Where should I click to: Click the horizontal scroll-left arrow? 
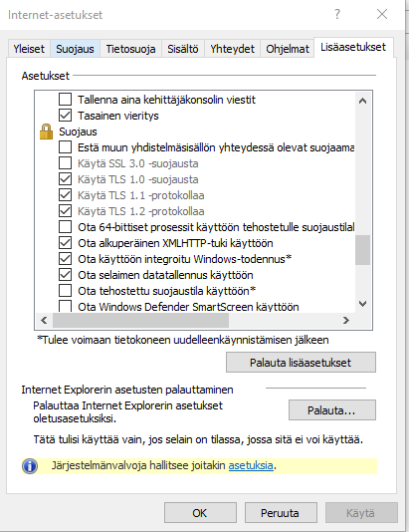44,320
